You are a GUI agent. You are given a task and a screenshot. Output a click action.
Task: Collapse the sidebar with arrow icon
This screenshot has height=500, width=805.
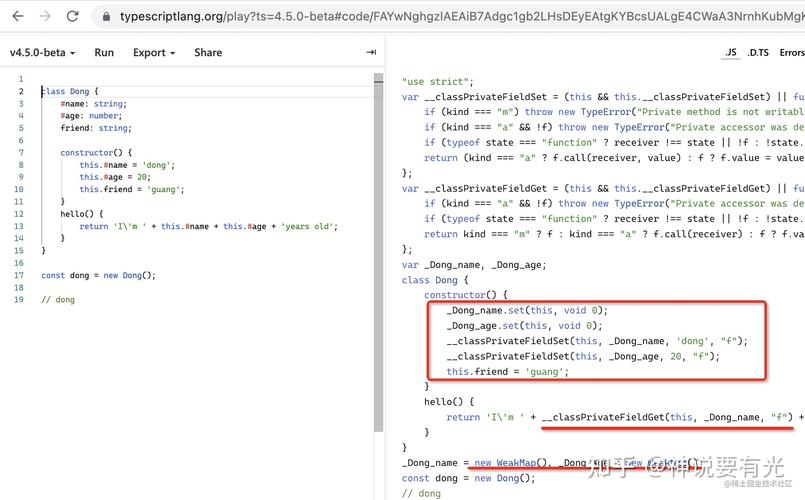click(x=371, y=52)
